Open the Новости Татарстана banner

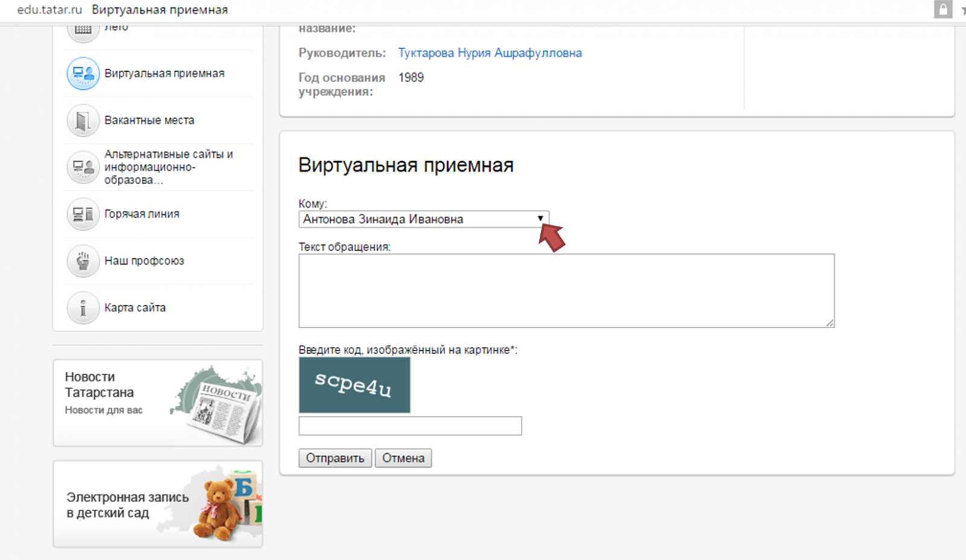click(158, 403)
